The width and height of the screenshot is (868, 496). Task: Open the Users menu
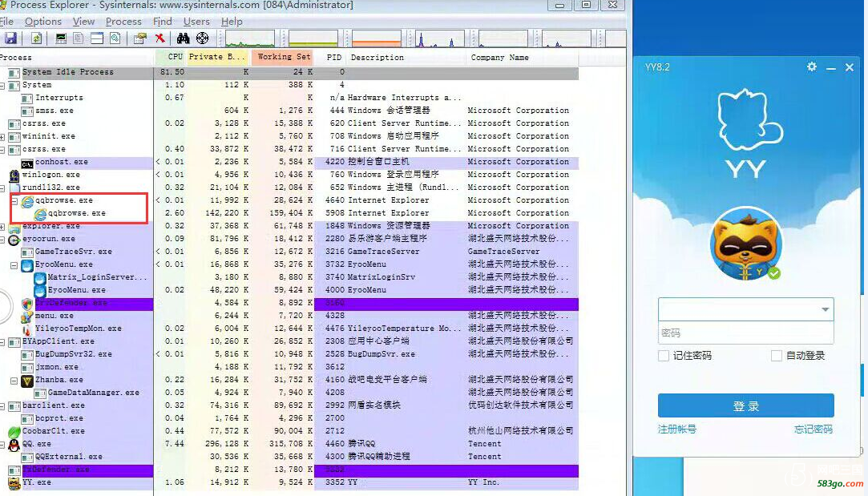pyautogui.click(x=196, y=22)
